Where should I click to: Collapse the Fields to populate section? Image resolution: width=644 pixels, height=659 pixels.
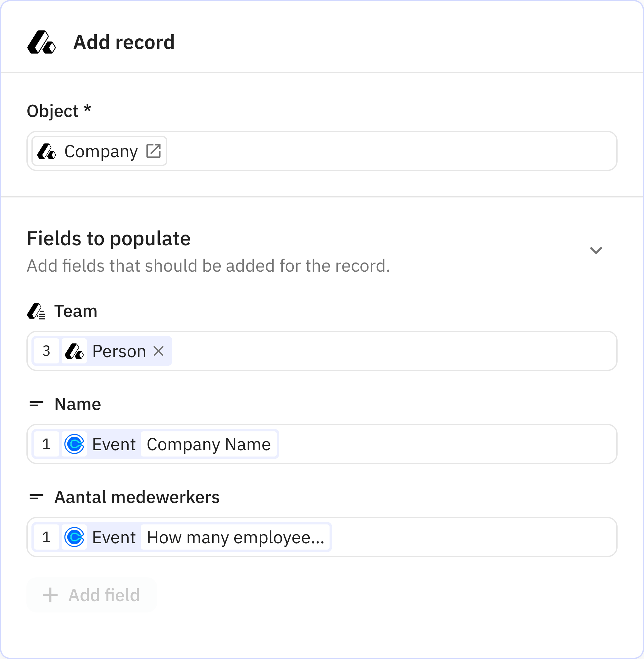(x=596, y=250)
